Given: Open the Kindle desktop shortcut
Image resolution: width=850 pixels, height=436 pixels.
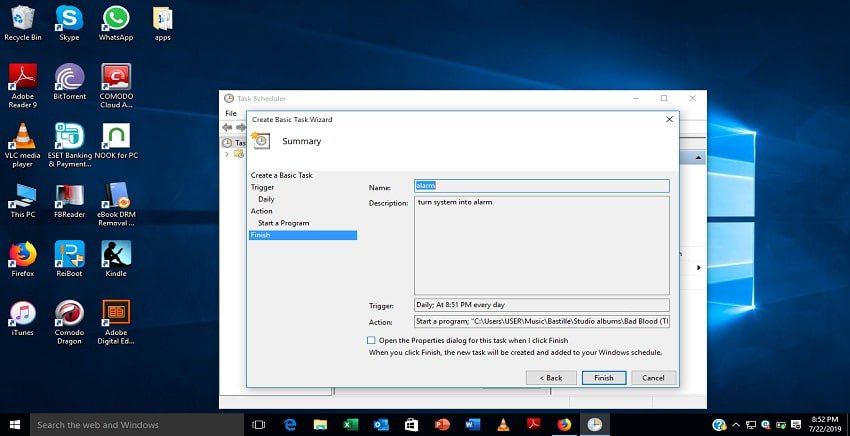Looking at the screenshot, I should (x=116, y=259).
